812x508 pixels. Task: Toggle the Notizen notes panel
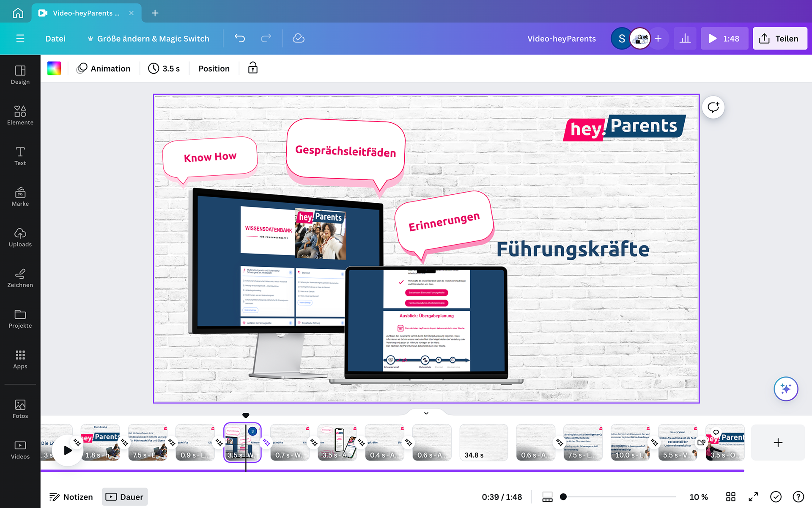tap(71, 497)
